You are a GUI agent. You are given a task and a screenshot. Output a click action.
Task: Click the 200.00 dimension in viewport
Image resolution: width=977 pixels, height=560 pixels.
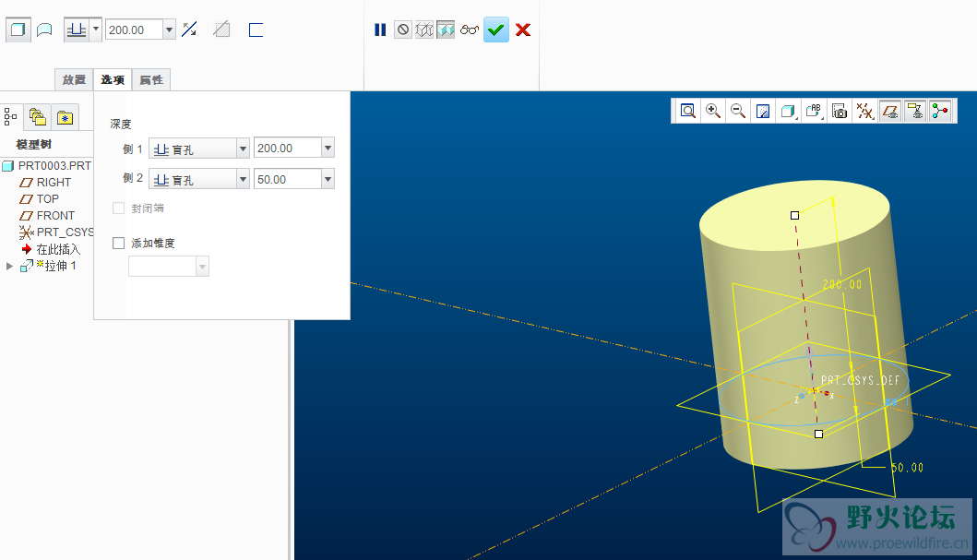pos(842,285)
